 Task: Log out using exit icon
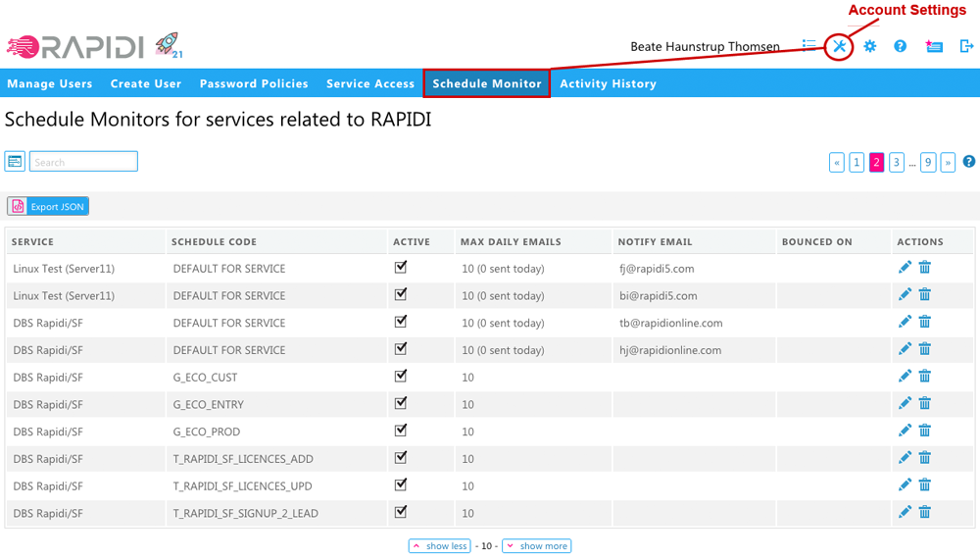966,46
